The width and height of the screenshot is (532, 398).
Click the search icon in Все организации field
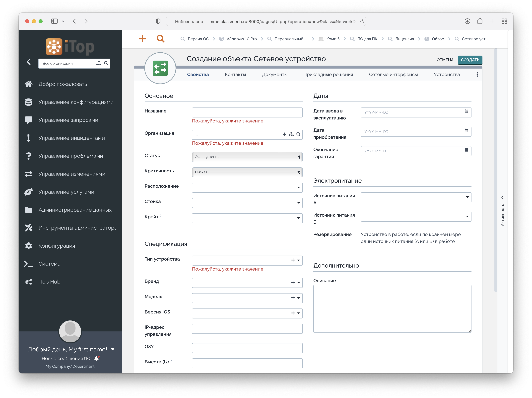pos(106,63)
